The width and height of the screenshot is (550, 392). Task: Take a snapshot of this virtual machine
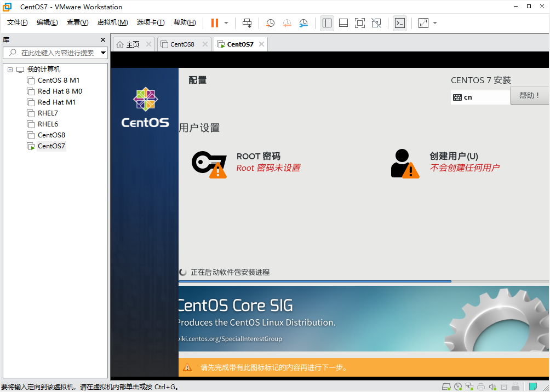tap(270, 23)
